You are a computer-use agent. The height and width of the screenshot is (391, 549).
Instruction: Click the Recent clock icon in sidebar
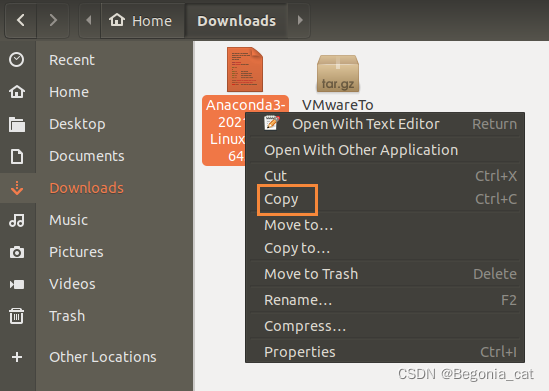click(17, 60)
